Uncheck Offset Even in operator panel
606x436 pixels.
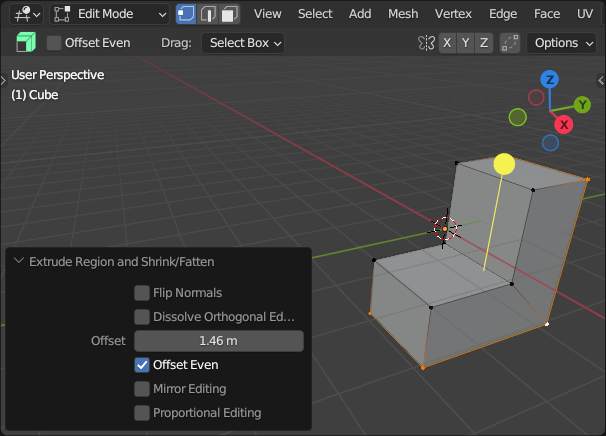[142, 365]
